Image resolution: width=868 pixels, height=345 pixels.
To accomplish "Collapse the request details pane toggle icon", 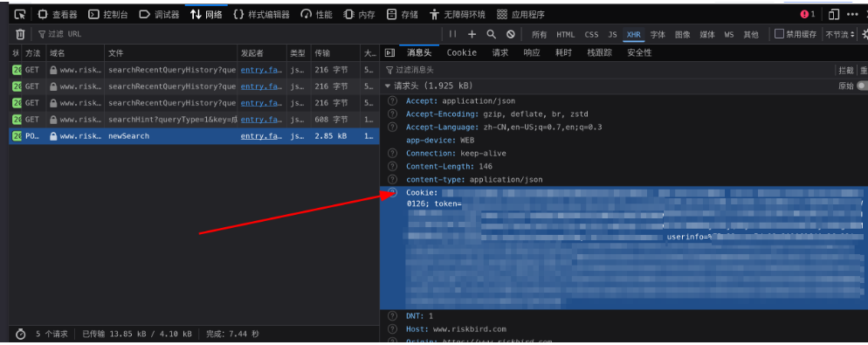I will [x=389, y=52].
